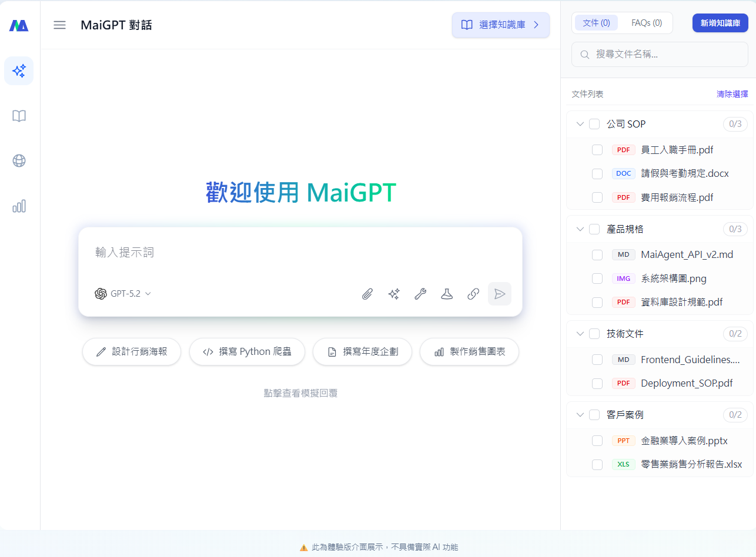Click the PDF badge of Deployment_SOP.pdf
Viewport: 756px width, 557px height.
point(624,383)
